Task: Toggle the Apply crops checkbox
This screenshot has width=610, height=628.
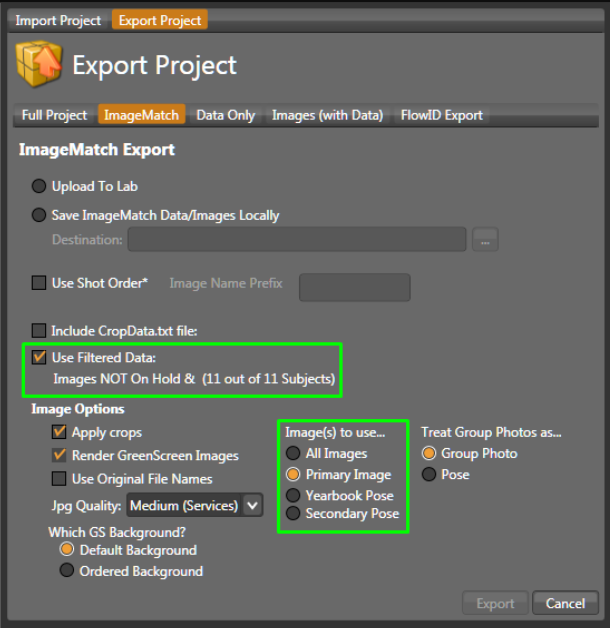Action: (59, 432)
